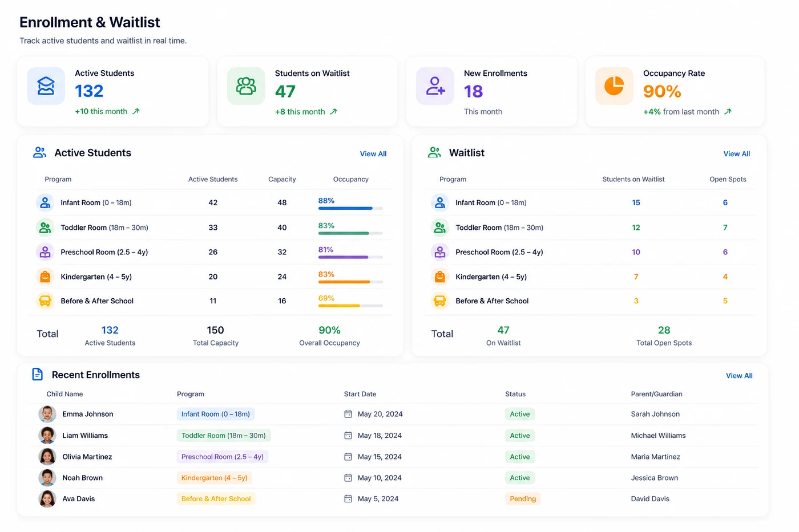Select the Toddler Room program tag for Liam Williams
Viewport: 799px width, 532px height.
click(224, 435)
